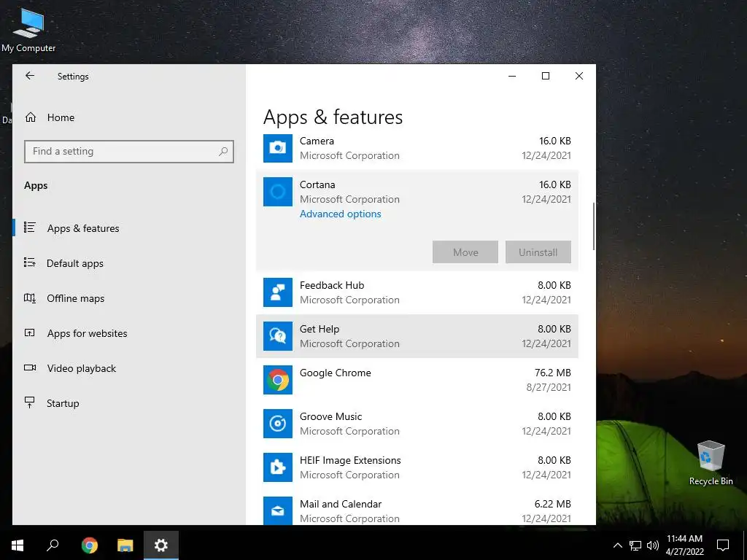Select the Recycle Bin desktop icon
This screenshot has width=747, height=560.
[x=711, y=463]
